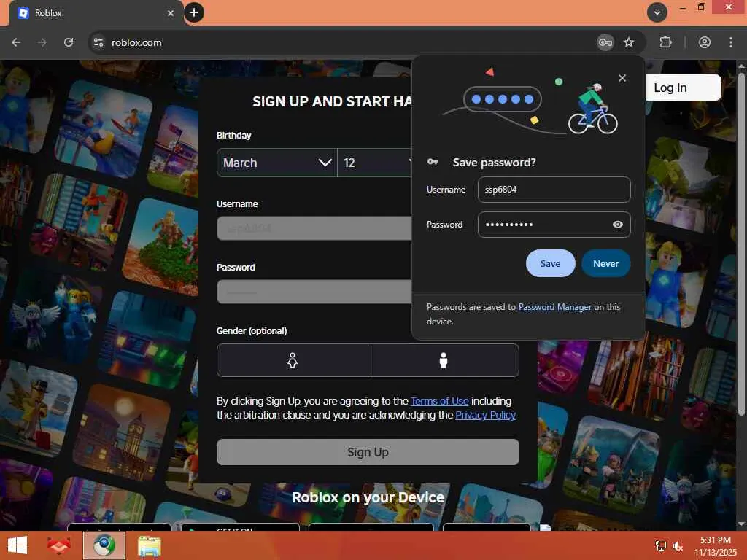Show password with the eye icon
This screenshot has width=747, height=560.
click(617, 225)
